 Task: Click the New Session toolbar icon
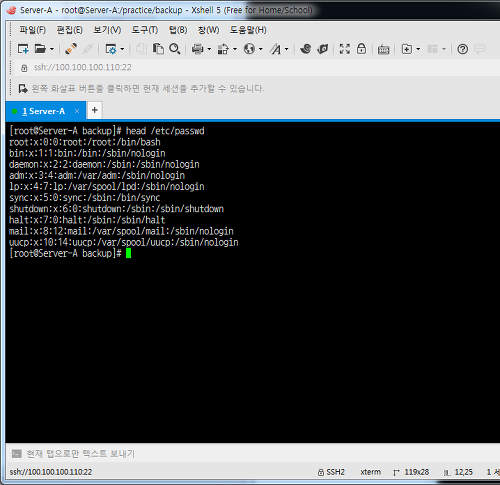coord(23,49)
